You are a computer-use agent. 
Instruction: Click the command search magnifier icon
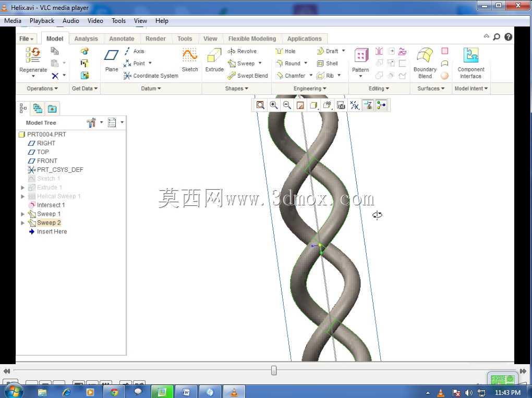pyautogui.click(x=497, y=37)
